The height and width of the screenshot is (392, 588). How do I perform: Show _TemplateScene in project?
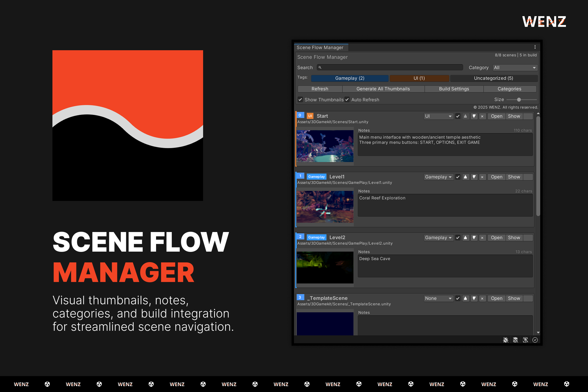[514, 298]
